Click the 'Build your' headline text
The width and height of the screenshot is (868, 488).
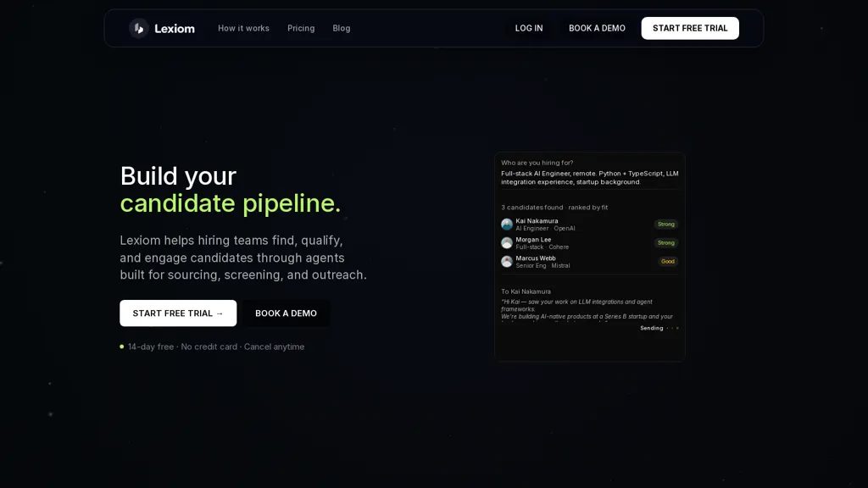coord(178,176)
